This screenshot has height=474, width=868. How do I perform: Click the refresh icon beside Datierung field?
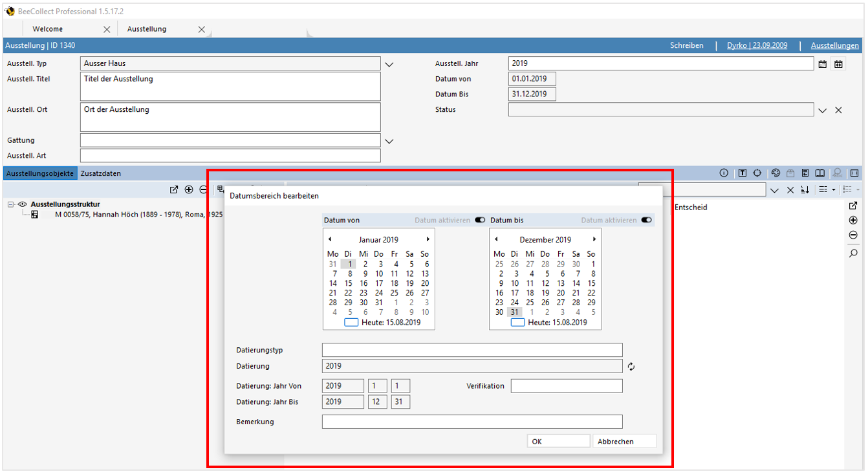(x=631, y=366)
